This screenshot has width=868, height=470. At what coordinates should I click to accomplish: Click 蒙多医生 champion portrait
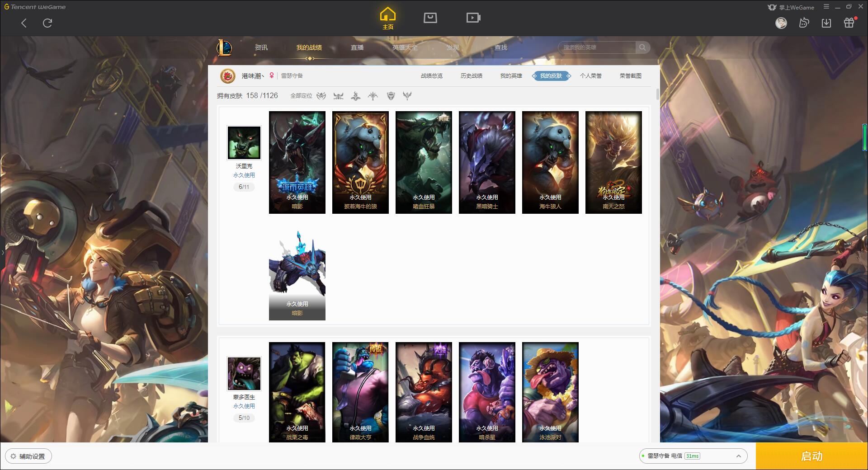pyautogui.click(x=244, y=374)
